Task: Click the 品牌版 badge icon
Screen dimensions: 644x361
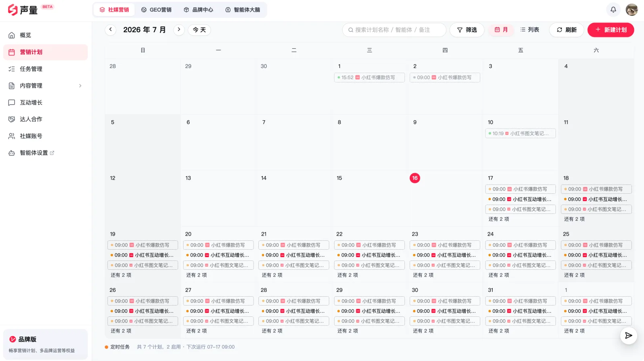Action: 12,339
